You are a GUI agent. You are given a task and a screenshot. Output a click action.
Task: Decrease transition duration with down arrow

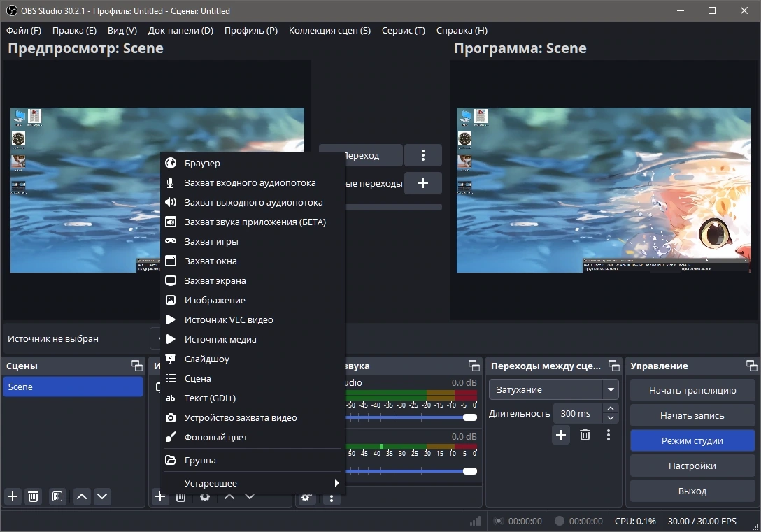[x=611, y=419]
